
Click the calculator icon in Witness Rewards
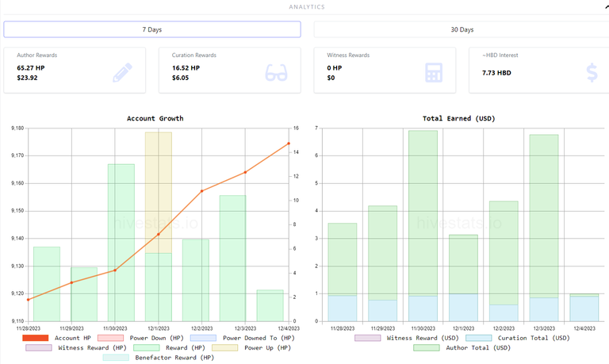coord(434,73)
